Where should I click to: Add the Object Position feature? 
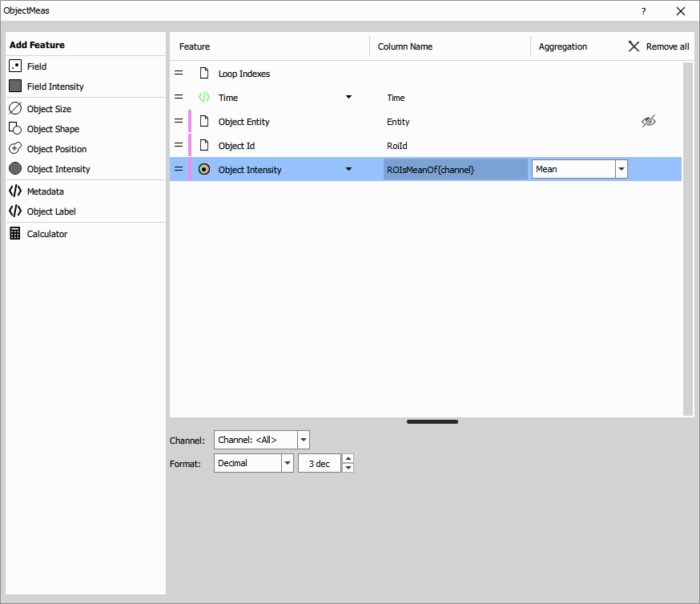56,149
